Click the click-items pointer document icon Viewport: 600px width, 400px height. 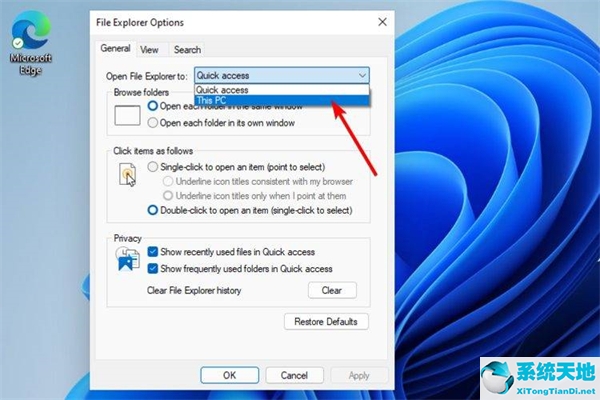click(127, 175)
